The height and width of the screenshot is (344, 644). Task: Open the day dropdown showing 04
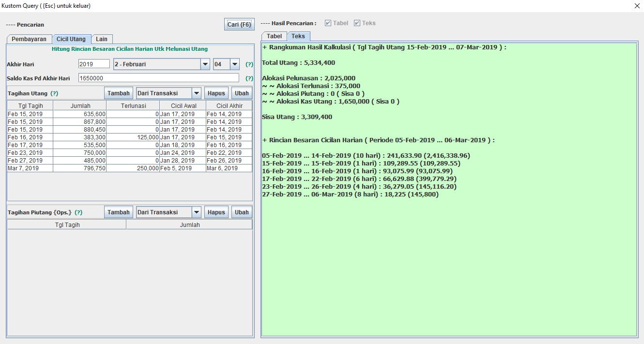(x=234, y=64)
